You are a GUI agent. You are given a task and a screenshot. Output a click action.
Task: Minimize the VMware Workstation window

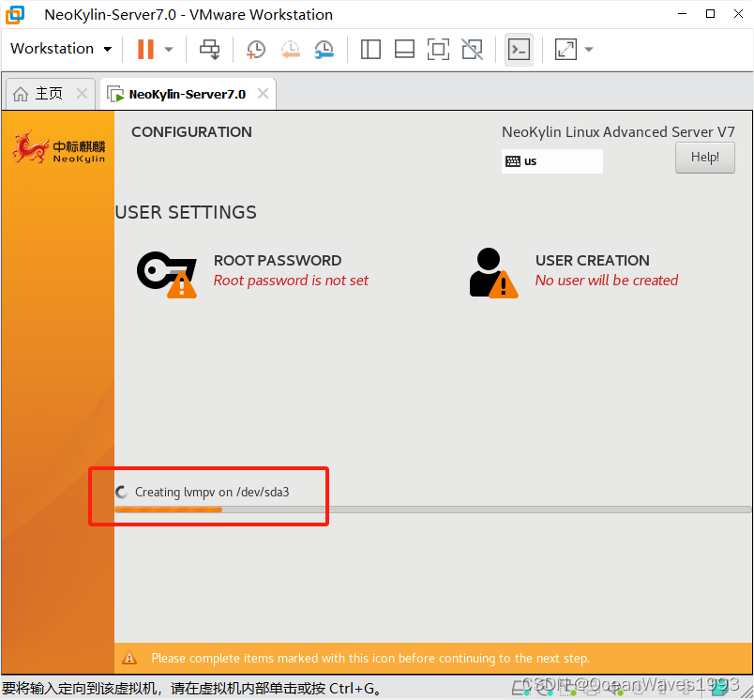point(682,14)
